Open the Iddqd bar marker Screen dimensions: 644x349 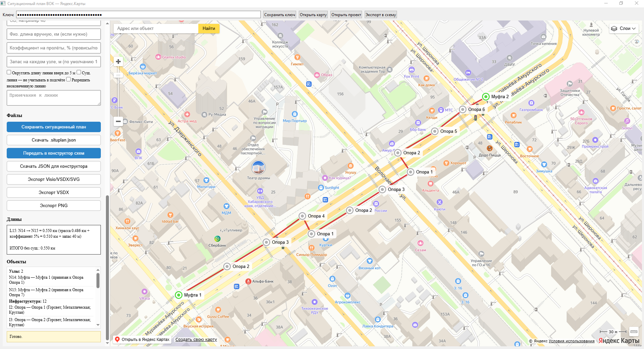pyautogui.click(x=170, y=215)
